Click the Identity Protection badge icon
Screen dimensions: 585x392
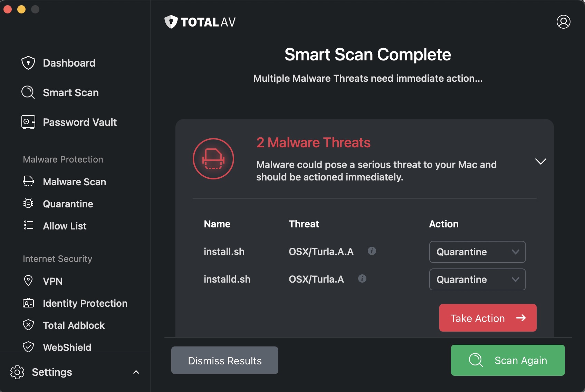click(x=28, y=303)
